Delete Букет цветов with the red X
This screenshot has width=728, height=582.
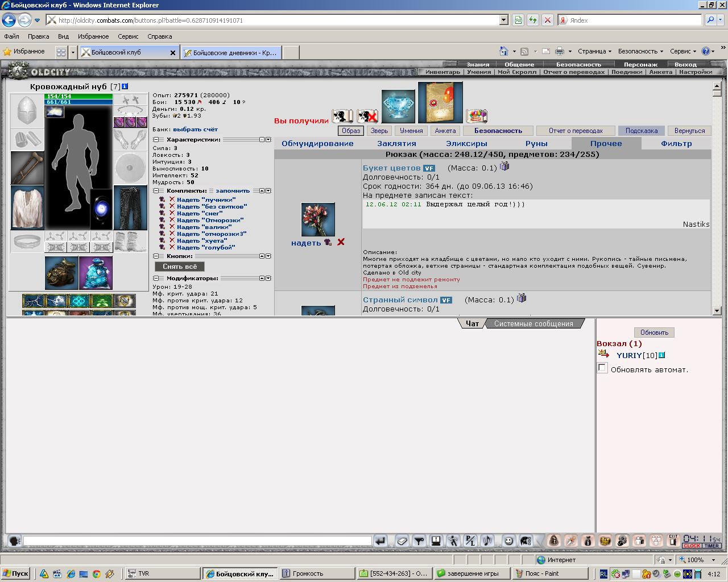341,242
